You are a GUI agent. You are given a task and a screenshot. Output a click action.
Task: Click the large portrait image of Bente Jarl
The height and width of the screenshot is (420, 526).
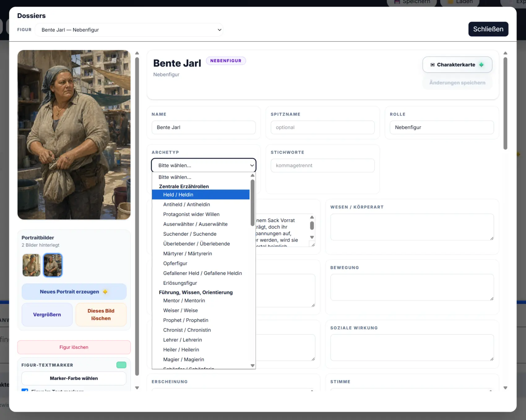(x=74, y=135)
